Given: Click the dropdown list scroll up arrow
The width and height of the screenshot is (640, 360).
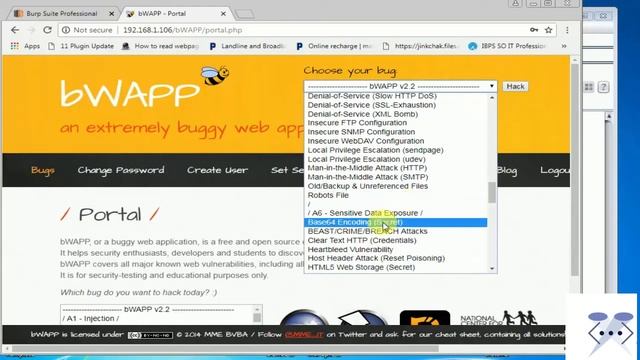Looking at the screenshot, I should coord(492,98).
